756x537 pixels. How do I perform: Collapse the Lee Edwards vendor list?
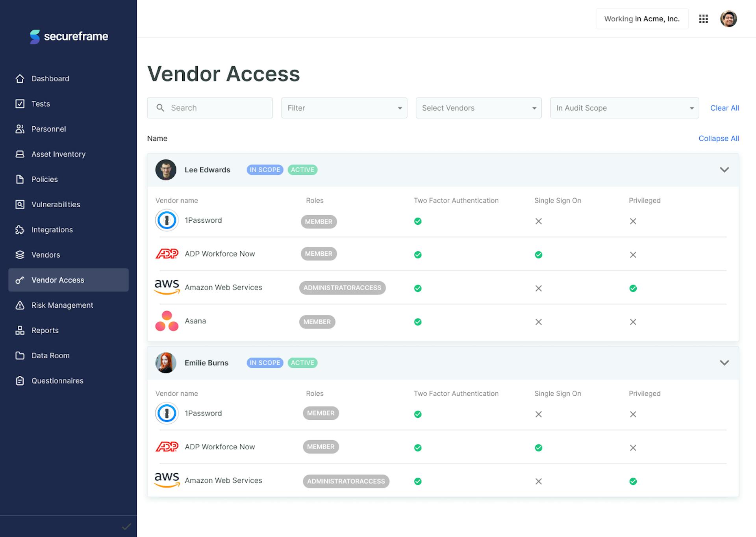pos(724,170)
